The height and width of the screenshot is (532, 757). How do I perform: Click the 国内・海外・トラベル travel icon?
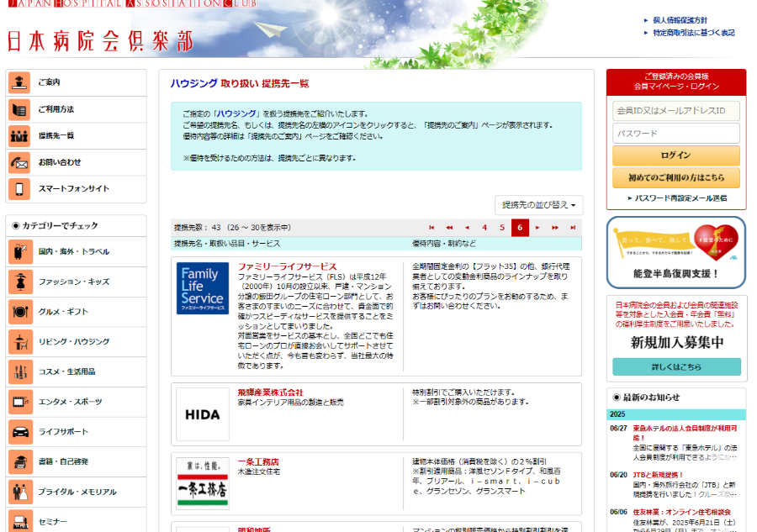click(x=20, y=252)
